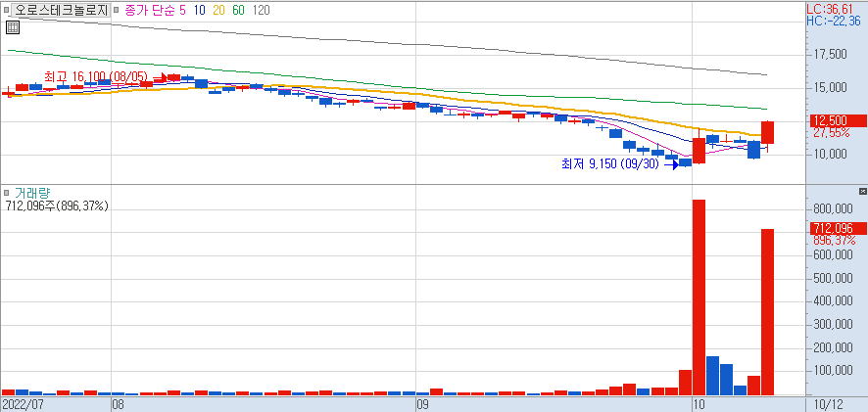Click the 09 month marker on timeline

(422, 405)
